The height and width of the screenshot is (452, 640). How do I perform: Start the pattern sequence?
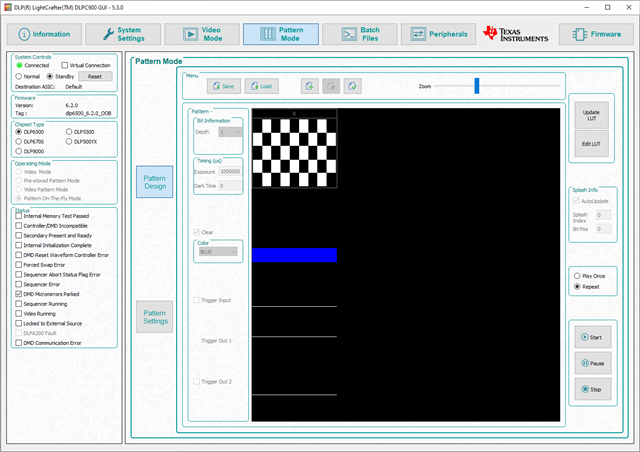tap(593, 337)
